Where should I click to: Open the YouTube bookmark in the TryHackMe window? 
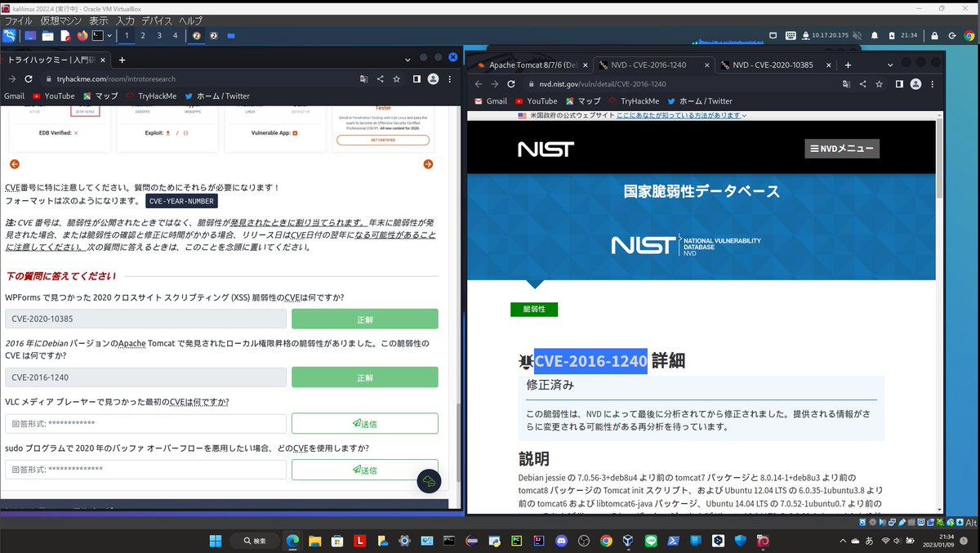coord(53,96)
